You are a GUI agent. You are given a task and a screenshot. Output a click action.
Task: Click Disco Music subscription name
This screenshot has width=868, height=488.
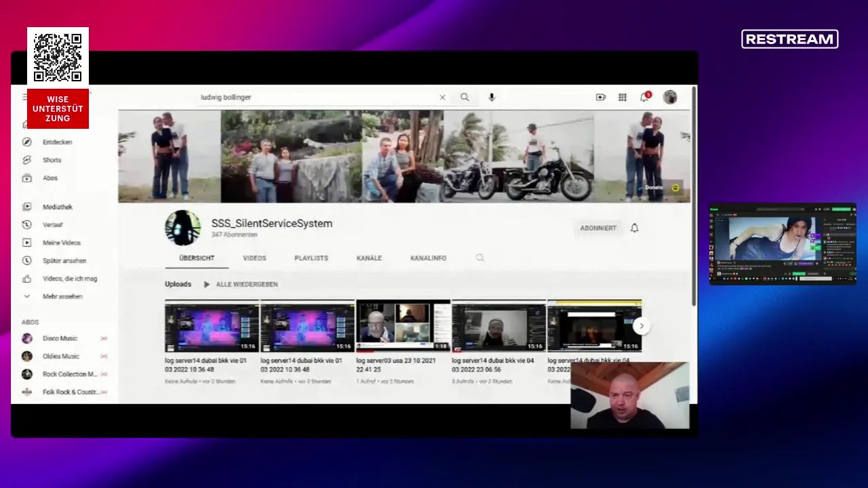pyautogui.click(x=60, y=338)
